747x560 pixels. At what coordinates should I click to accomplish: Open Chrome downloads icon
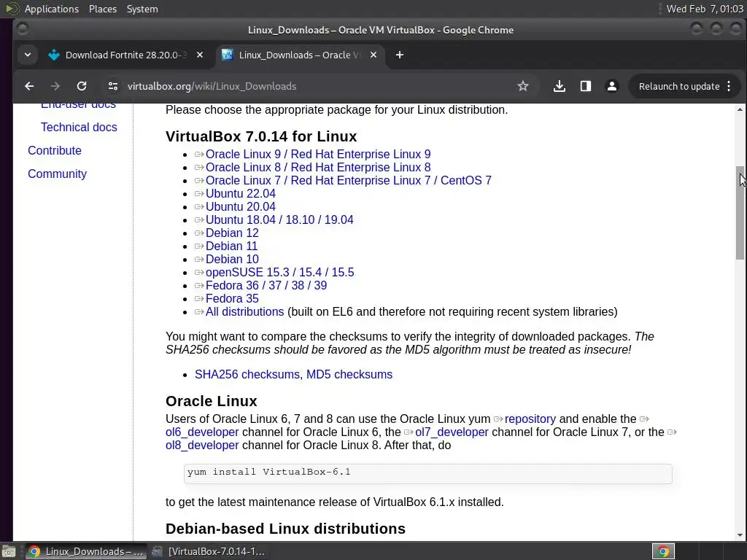[x=560, y=86]
